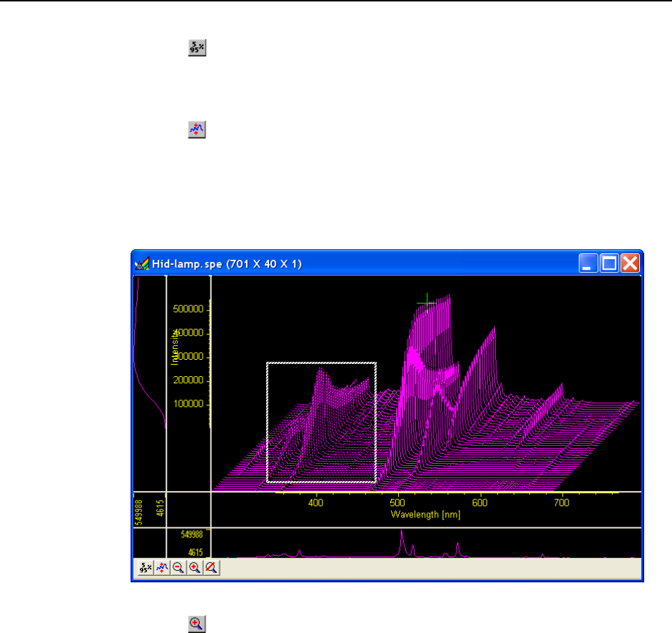The width and height of the screenshot is (672, 633).
Task: Open the Hid-lamp.spe window system menu icon
Action: point(142,263)
